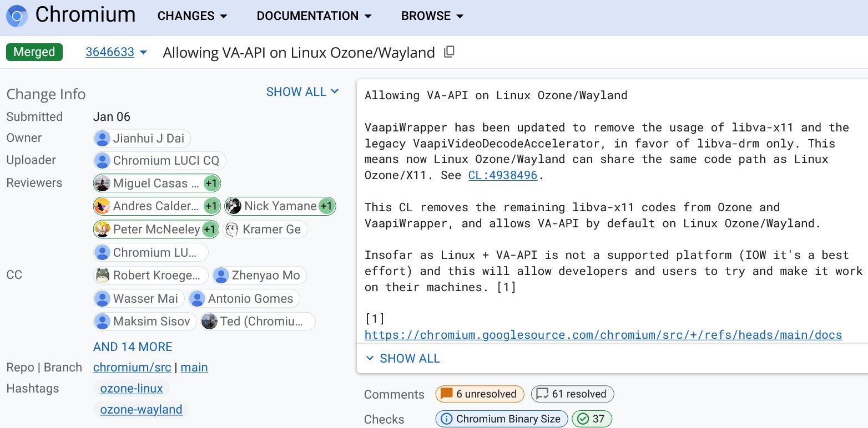Click Andres Calder reviewer avatar
Image resolution: width=868 pixels, height=428 pixels.
pos(102,206)
